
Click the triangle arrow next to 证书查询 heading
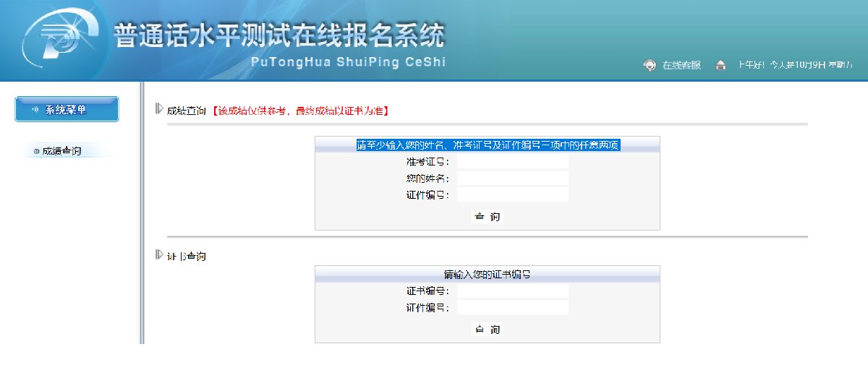(x=160, y=254)
